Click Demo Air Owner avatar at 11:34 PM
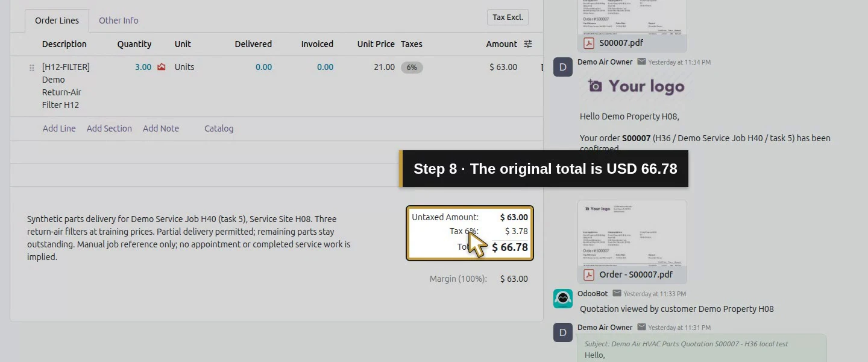This screenshot has height=362, width=868. coord(563,66)
